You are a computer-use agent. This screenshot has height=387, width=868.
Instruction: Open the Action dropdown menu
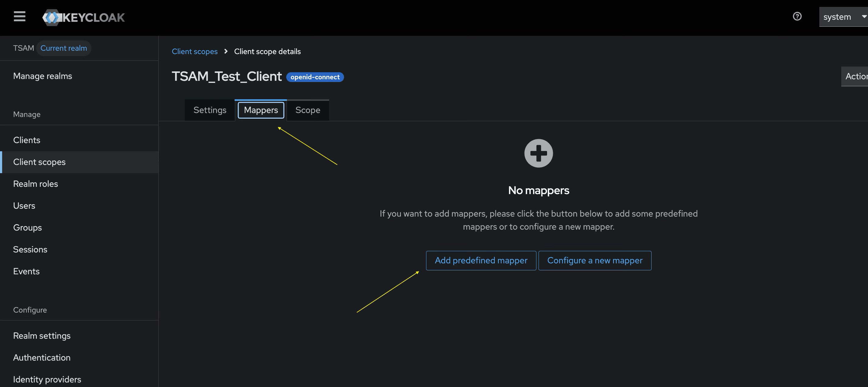pyautogui.click(x=855, y=77)
